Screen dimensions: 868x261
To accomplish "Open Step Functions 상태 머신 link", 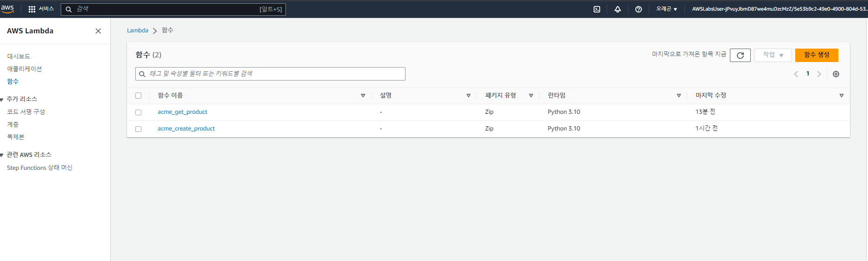I will click(39, 168).
